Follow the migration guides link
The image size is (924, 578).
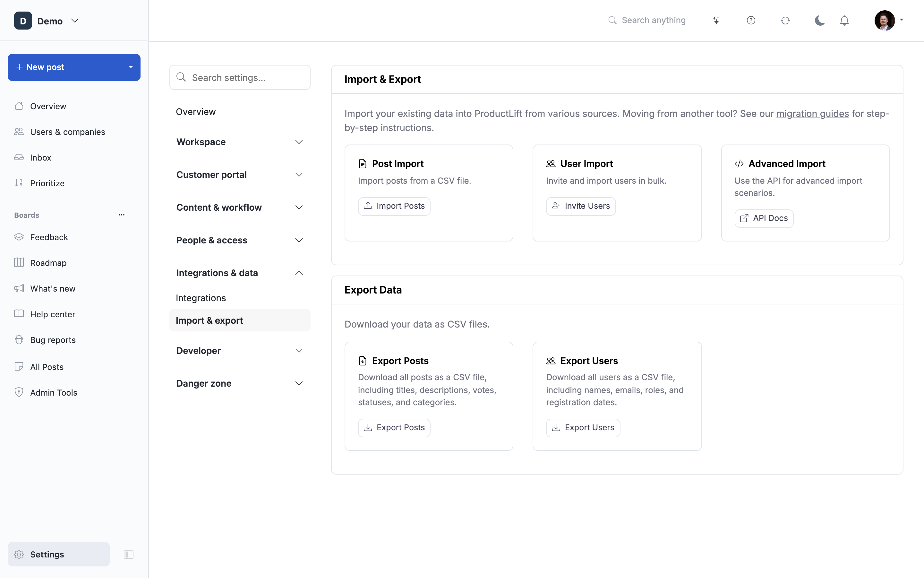pyautogui.click(x=812, y=114)
